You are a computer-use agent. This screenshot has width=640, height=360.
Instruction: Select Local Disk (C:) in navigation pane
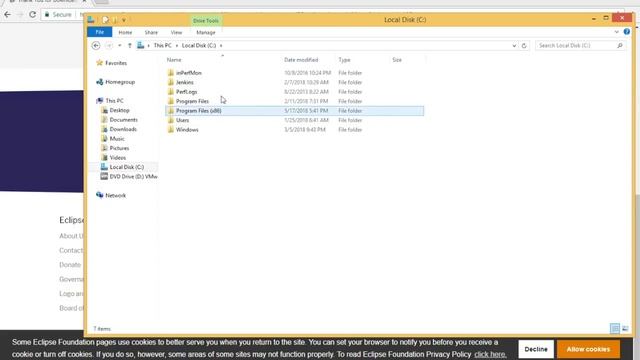tap(127, 167)
